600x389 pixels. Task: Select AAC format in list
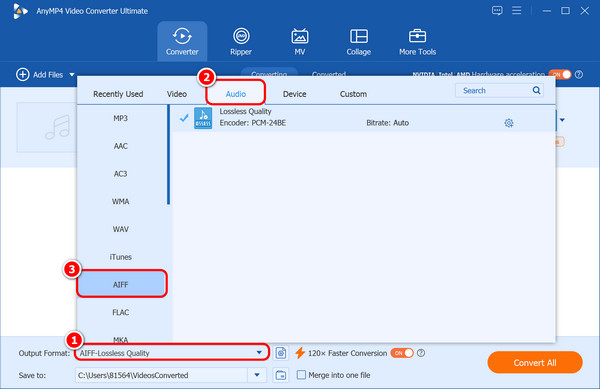pyautogui.click(x=121, y=146)
